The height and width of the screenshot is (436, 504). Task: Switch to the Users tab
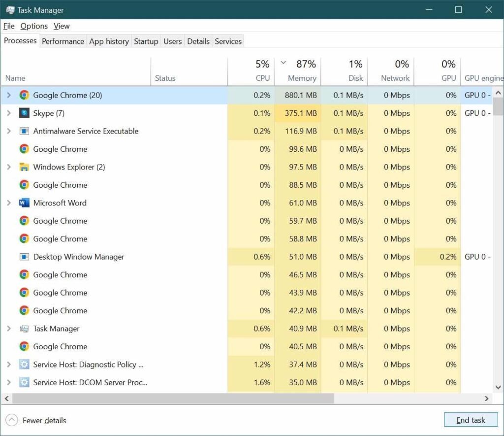(173, 41)
